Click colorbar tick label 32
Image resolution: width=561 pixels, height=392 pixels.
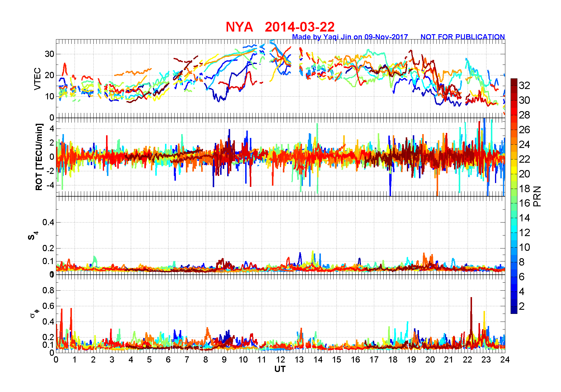(524, 85)
